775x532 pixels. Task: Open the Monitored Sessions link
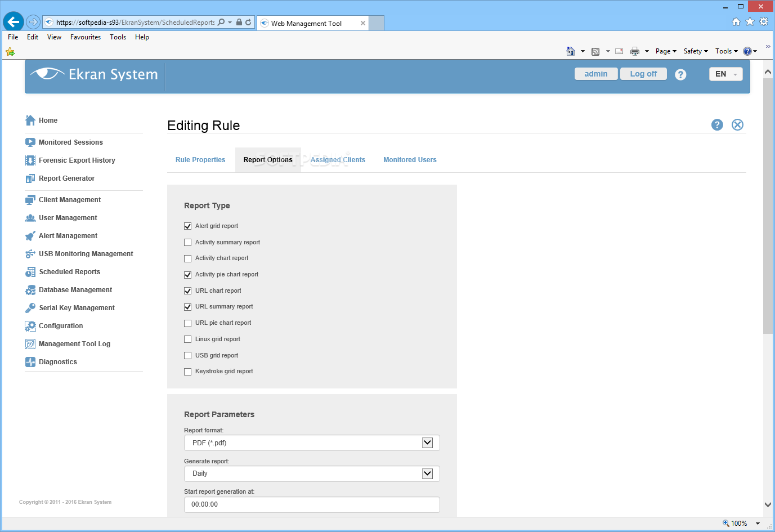tap(71, 142)
